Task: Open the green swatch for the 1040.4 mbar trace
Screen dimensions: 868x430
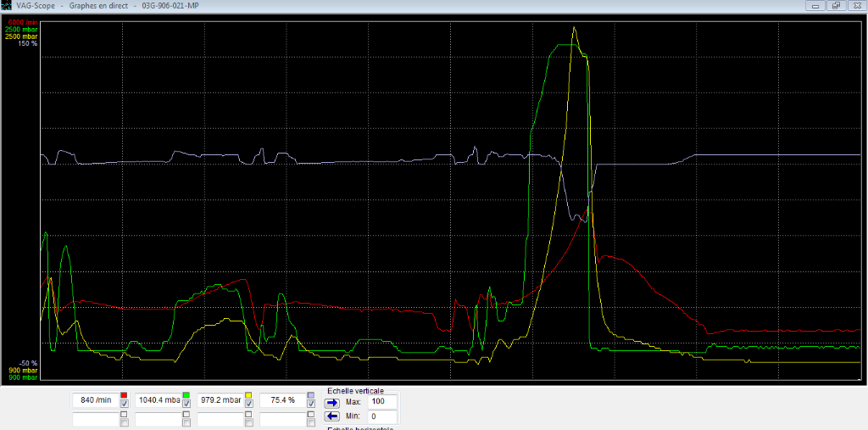Action: [186, 395]
